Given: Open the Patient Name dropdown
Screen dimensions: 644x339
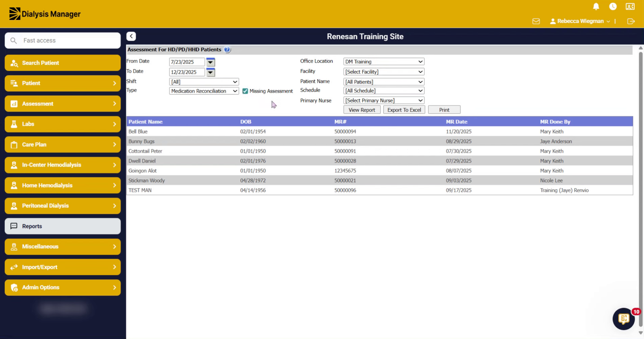Looking at the screenshot, I should click(384, 82).
